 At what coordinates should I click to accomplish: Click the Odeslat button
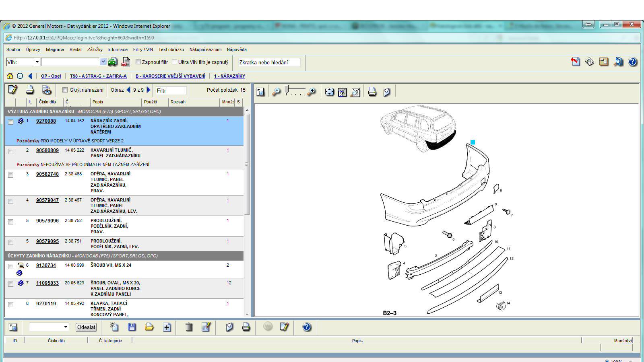(86, 327)
